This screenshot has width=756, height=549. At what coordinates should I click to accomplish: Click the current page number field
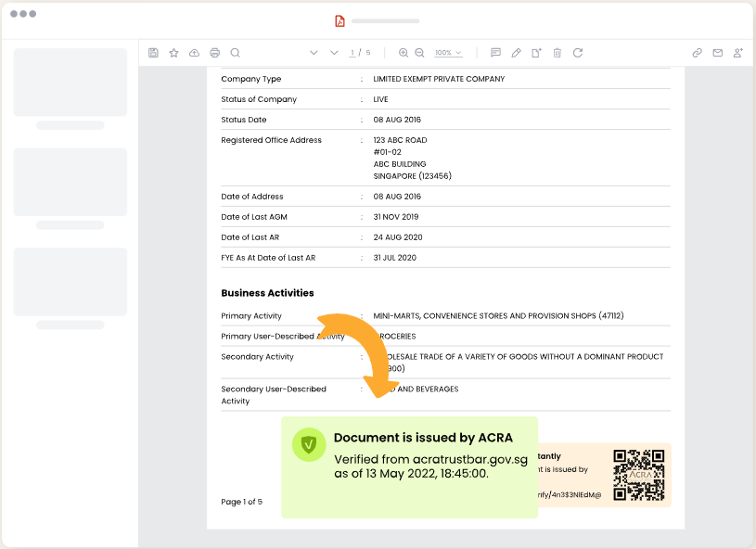[352, 53]
